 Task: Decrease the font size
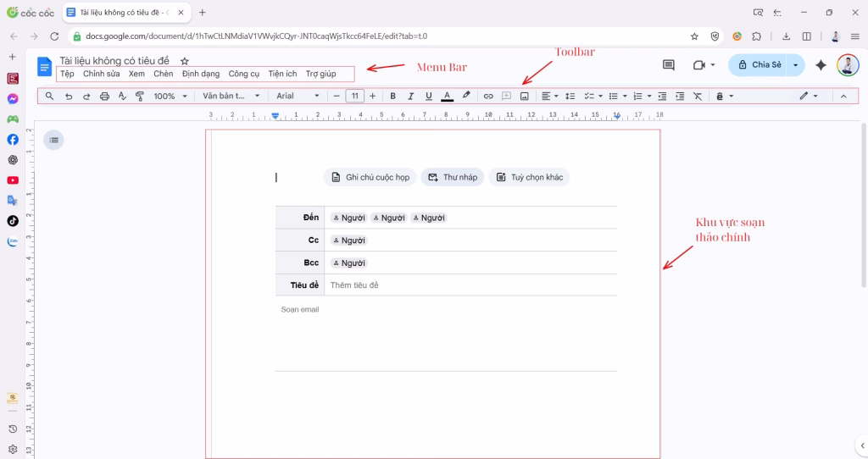336,97
